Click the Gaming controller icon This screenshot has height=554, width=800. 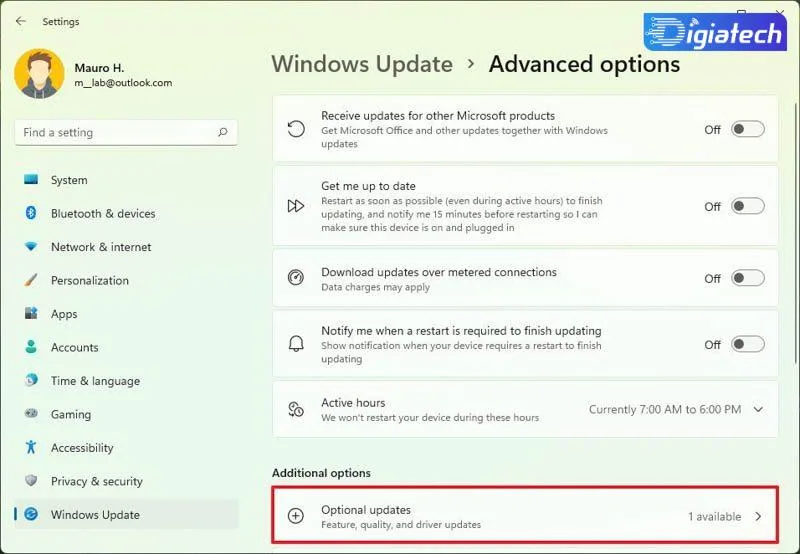(x=31, y=414)
